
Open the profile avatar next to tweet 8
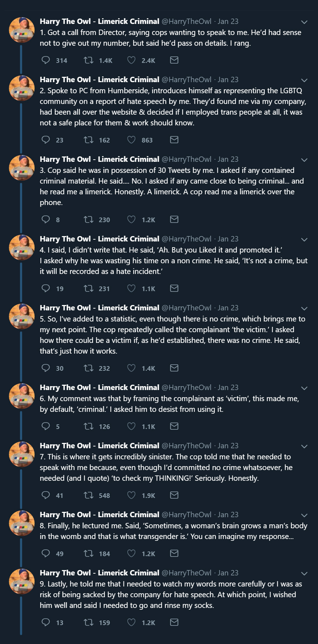pyautogui.click(x=21, y=523)
